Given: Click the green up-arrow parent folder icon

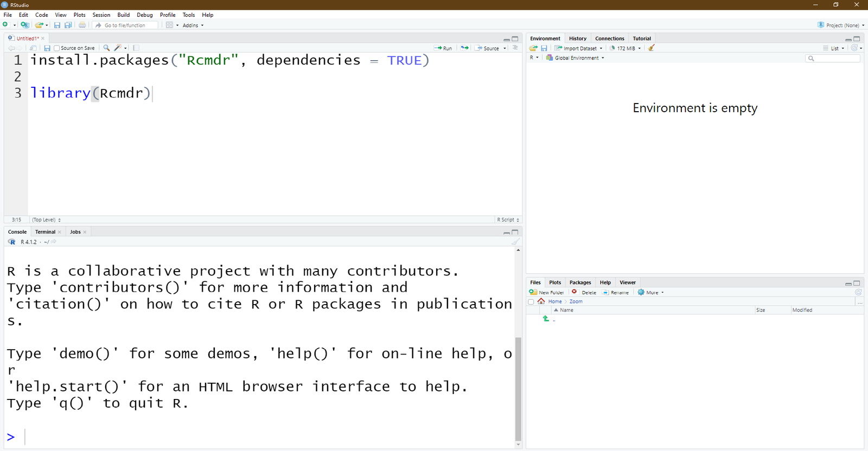Looking at the screenshot, I should [x=546, y=319].
